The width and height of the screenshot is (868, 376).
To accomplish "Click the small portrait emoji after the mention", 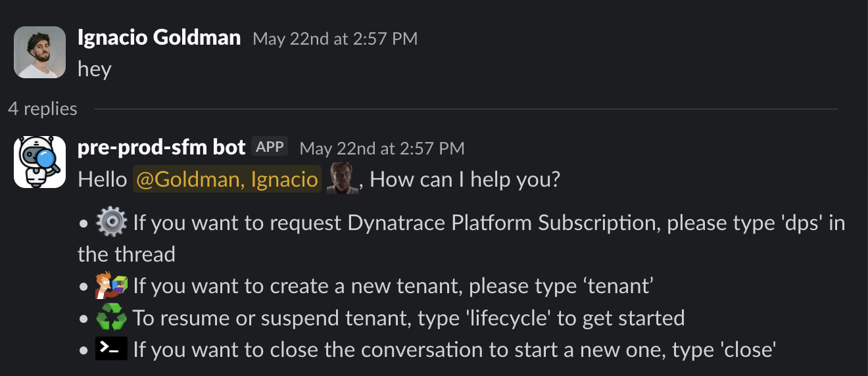I will pyautogui.click(x=342, y=179).
